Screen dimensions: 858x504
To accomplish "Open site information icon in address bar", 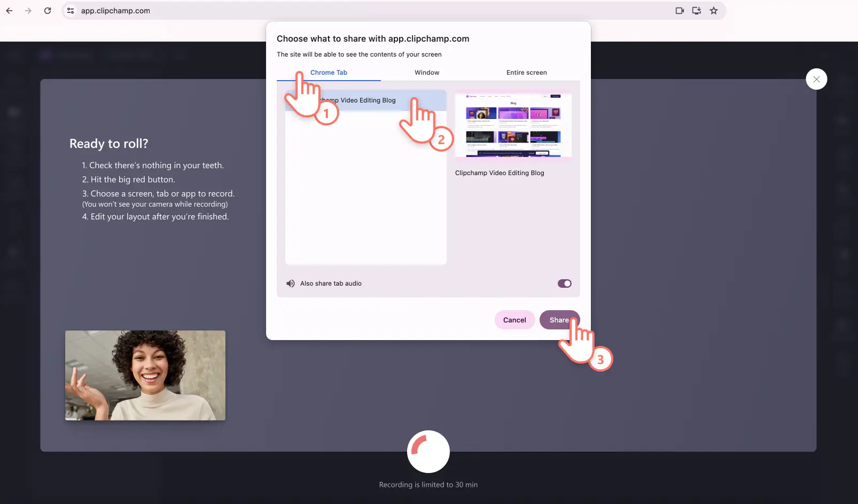I will tap(71, 11).
